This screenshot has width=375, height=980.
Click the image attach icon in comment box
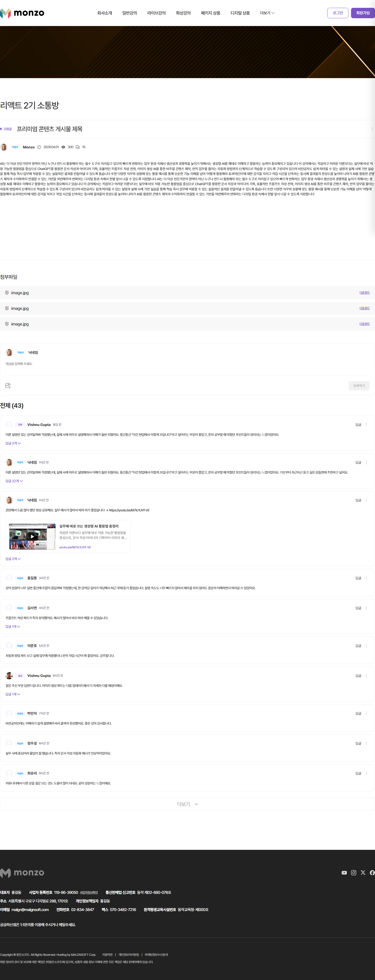(8, 386)
